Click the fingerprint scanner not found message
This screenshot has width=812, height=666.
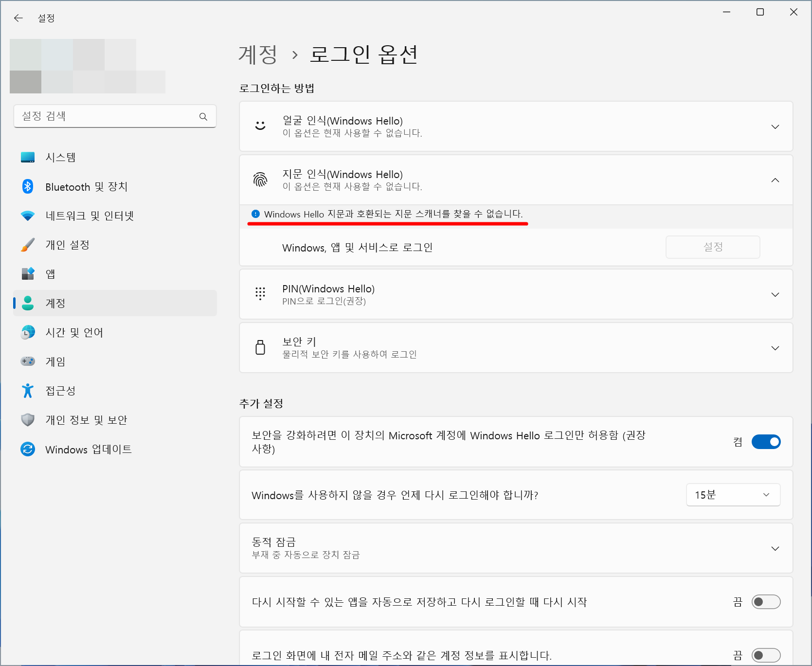(394, 214)
